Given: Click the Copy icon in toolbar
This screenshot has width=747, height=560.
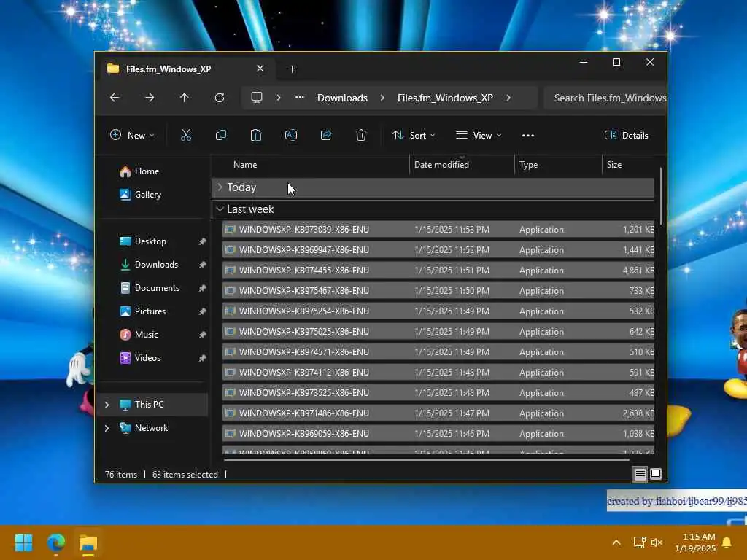Looking at the screenshot, I should pyautogui.click(x=220, y=135).
